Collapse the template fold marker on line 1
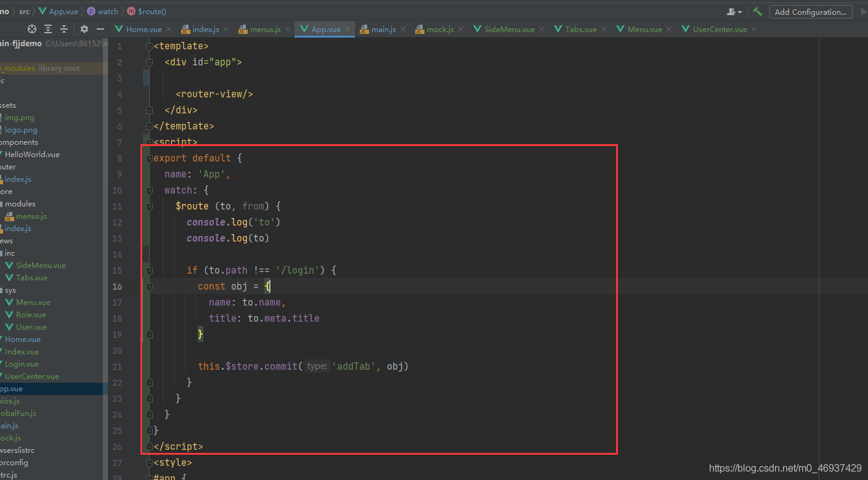This screenshot has width=868, height=480. pyautogui.click(x=149, y=46)
